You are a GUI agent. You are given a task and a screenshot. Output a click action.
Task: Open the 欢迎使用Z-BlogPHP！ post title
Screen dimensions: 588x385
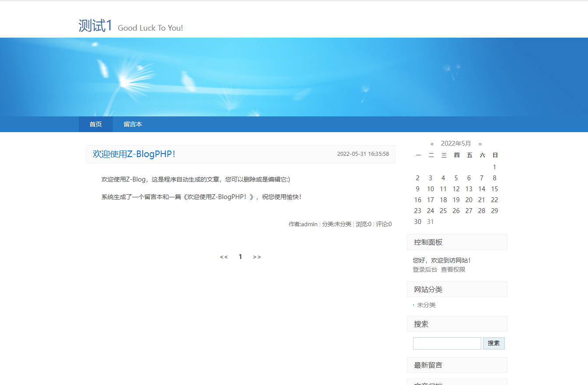tap(134, 154)
